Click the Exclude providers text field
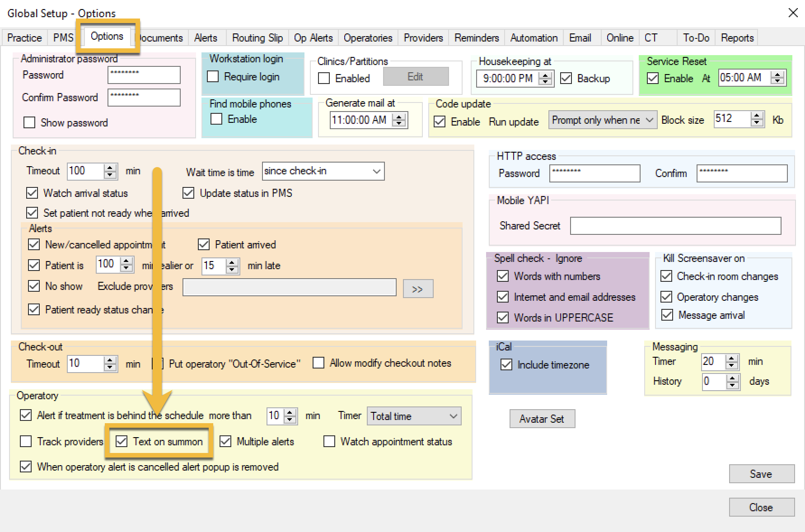Screen dimensions: 805x532 [290, 287]
